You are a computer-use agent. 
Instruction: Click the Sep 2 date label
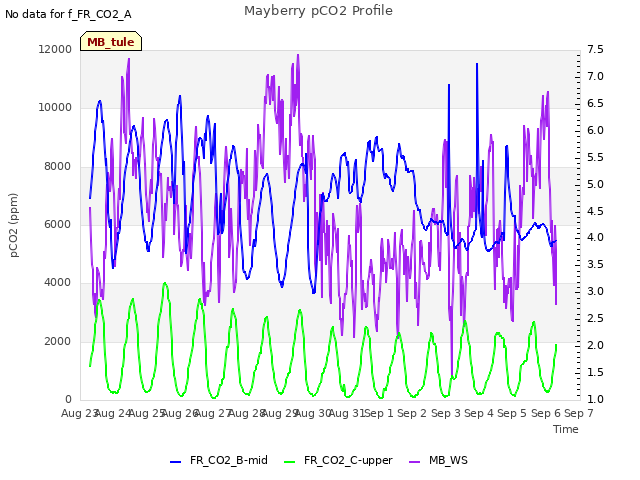412,413
